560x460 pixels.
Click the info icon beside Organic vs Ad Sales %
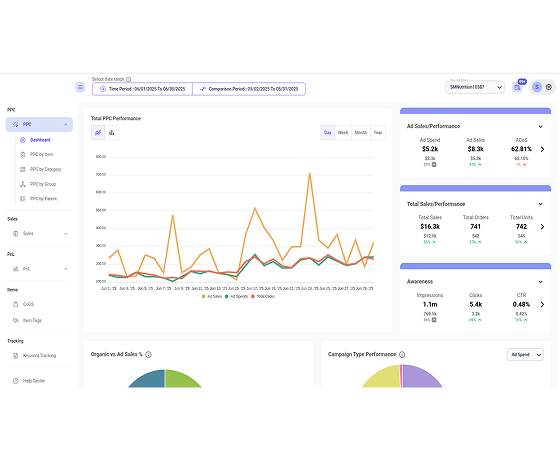(x=149, y=354)
